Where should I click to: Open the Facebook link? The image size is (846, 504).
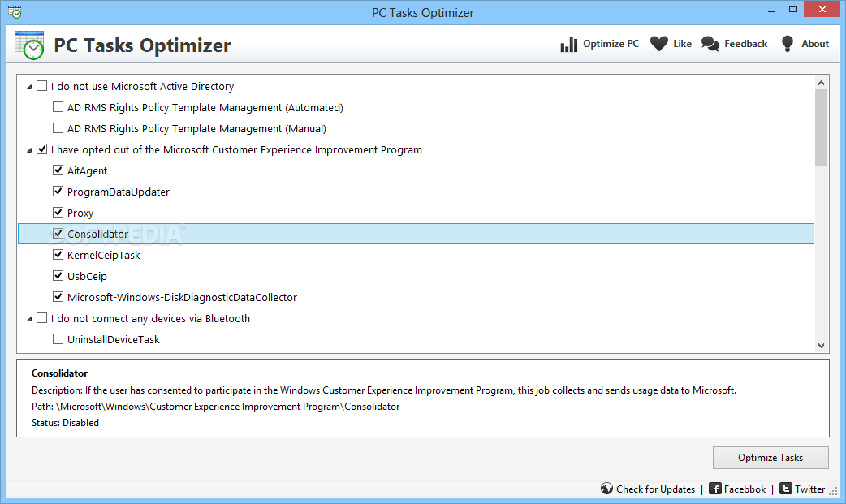click(745, 489)
